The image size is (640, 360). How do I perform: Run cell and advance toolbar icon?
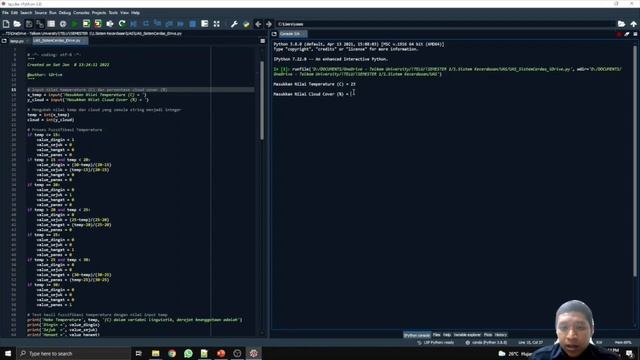tap(98, 24)
